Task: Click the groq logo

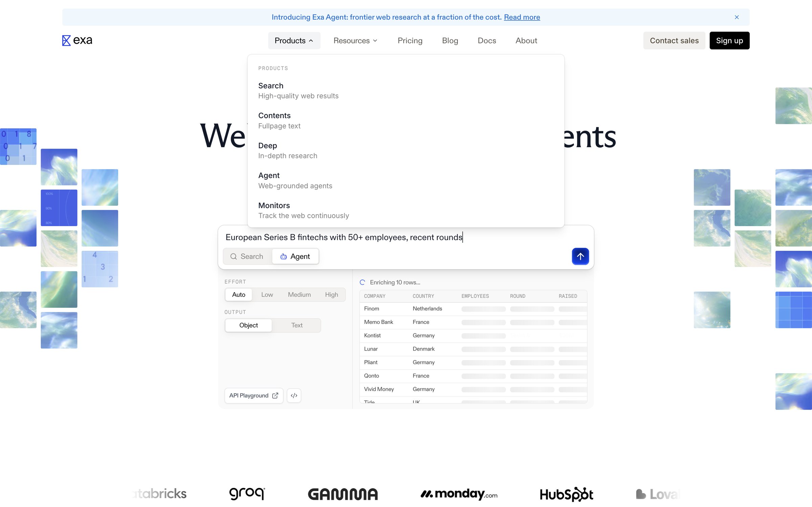Action: 247,493
